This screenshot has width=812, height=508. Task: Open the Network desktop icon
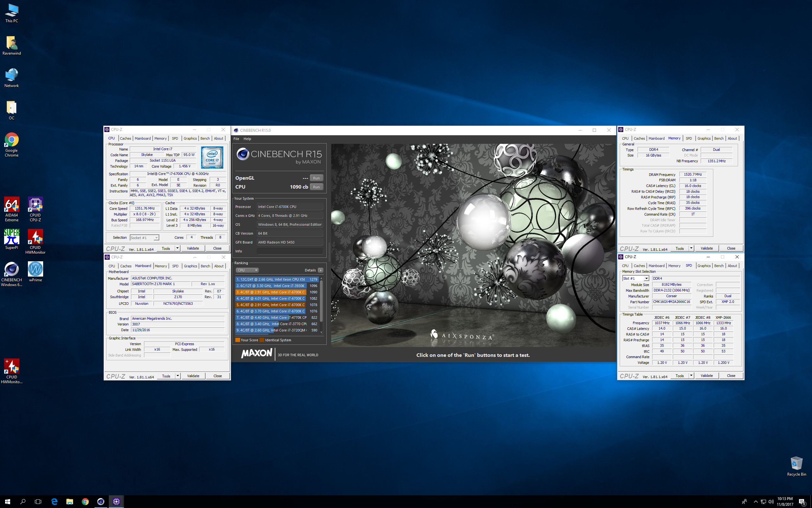(11, 78)
